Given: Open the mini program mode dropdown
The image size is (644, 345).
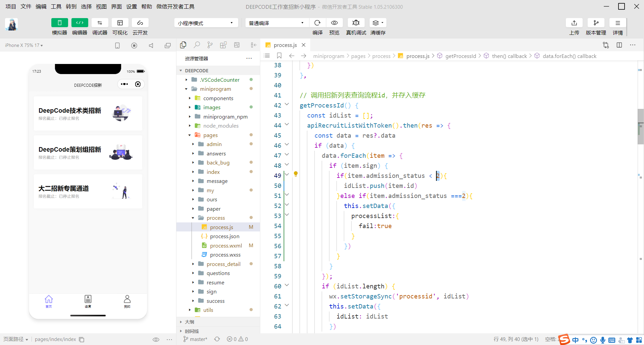Looking at the screenshot, I should [206, 23].
